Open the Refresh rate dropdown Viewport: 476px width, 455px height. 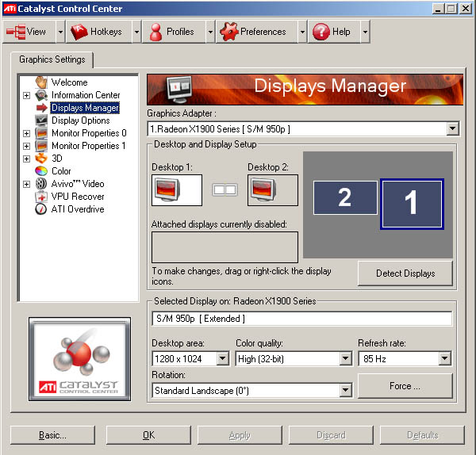pyautogui.click(x=445, y=359)
